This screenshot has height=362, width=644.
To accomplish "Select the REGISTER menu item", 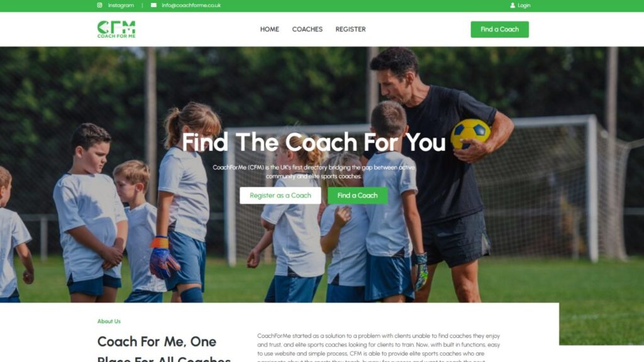I will [350, 29].
